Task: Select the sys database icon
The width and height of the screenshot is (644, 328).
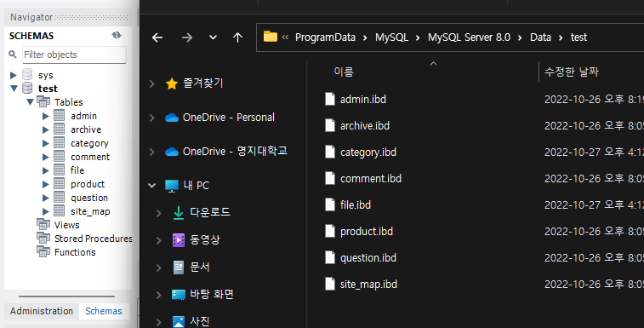Action: coord(27,74)
